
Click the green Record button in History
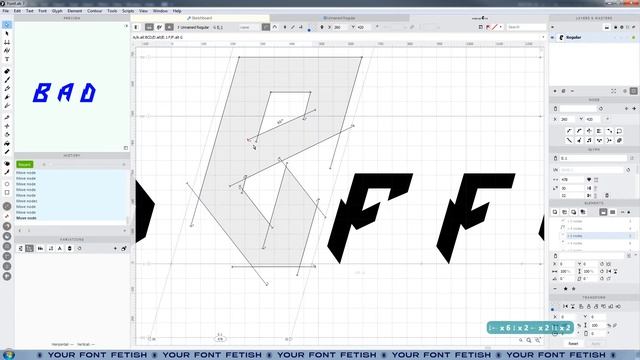coord(24,164)
